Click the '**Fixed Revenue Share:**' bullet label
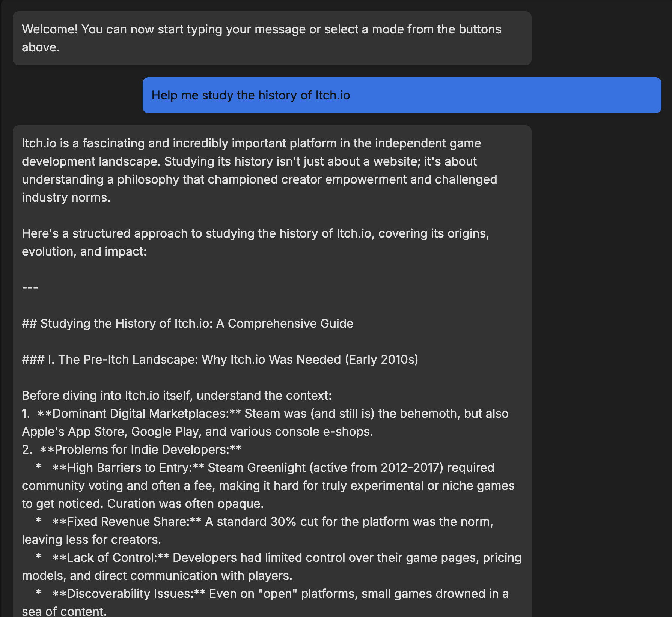Viewport: 672px width, 617px height. [127, 522]
